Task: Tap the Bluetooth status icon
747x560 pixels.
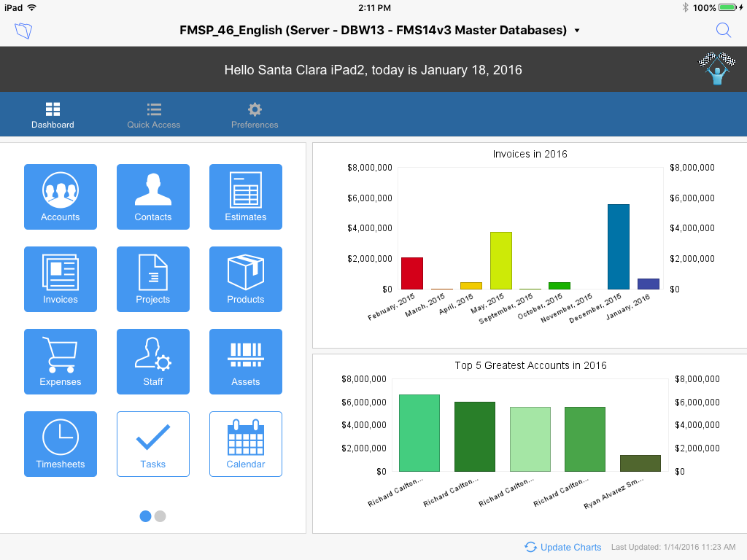Action: click(685, 7)
